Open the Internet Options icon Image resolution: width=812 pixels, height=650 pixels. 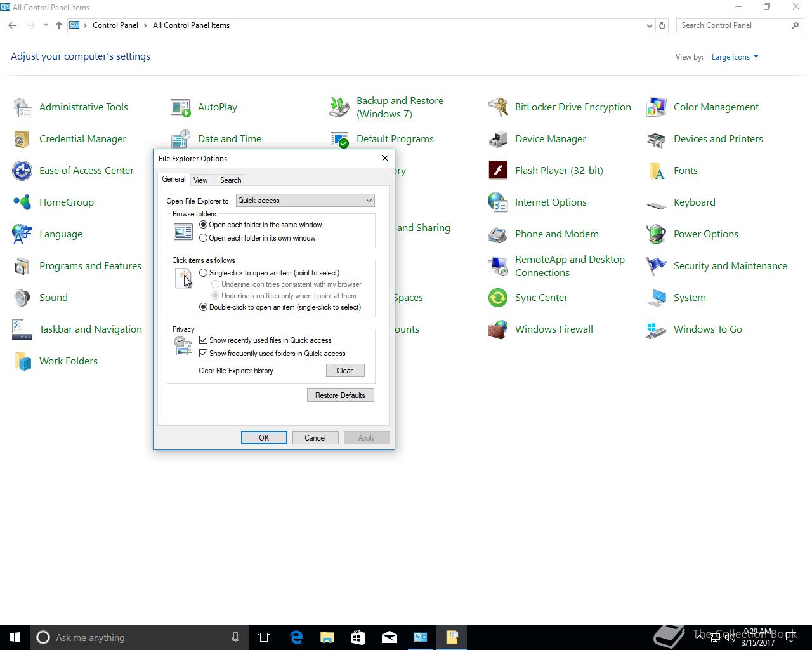click(x=498, y=202)
